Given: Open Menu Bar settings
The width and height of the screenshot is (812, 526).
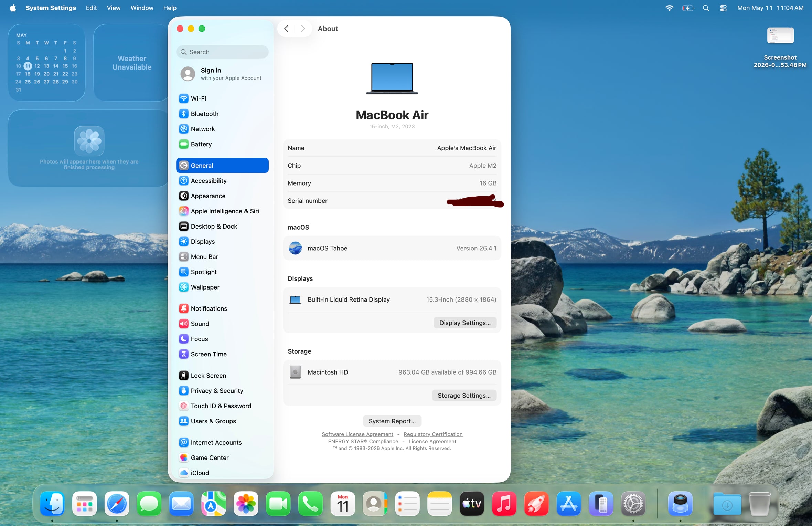Looking at the screenshot, I should 222,257.
